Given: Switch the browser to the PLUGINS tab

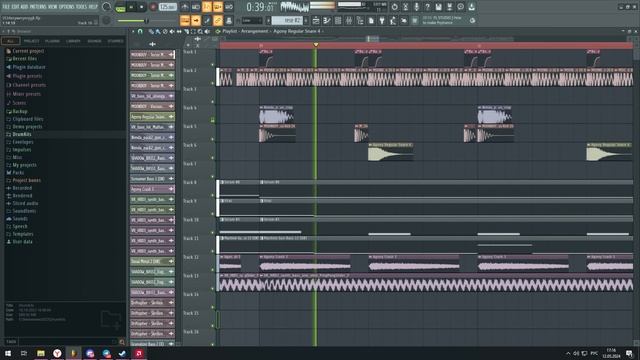Looking at the screenshot, I should (52, 41).
